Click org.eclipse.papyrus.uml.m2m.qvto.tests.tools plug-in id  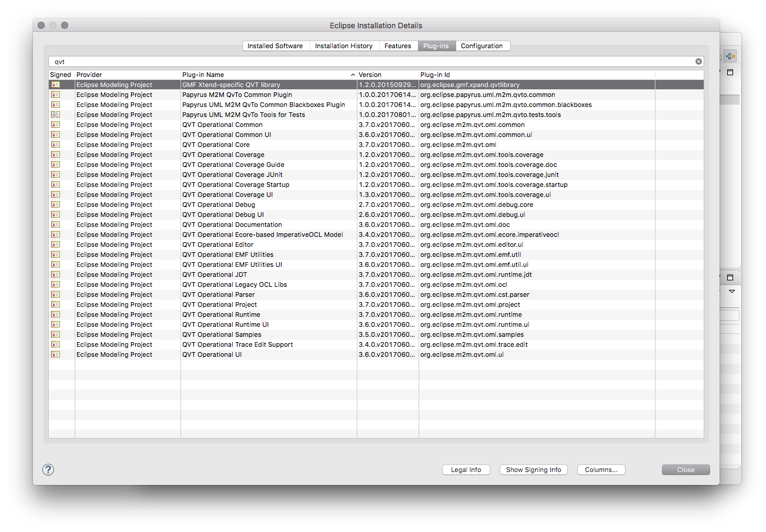pyautogui.click(x=490, y=115)
